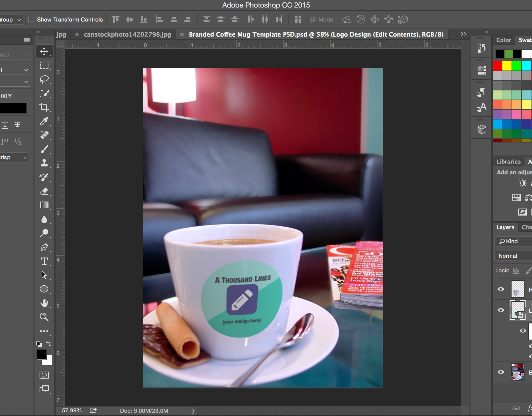Screen dimensions: 532x416
Task: Enable Show Transform Controls checkbox
Action: pos(31,19)
